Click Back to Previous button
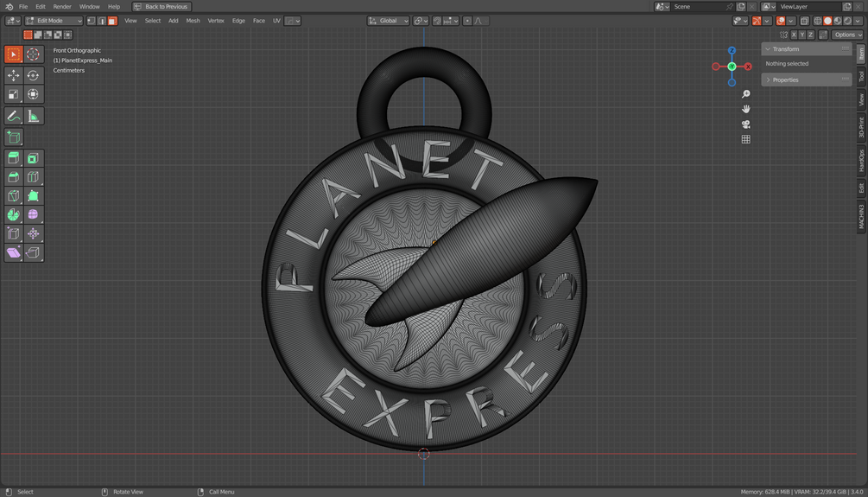This screenshot has height=497, width=868. tap(162, 7)
